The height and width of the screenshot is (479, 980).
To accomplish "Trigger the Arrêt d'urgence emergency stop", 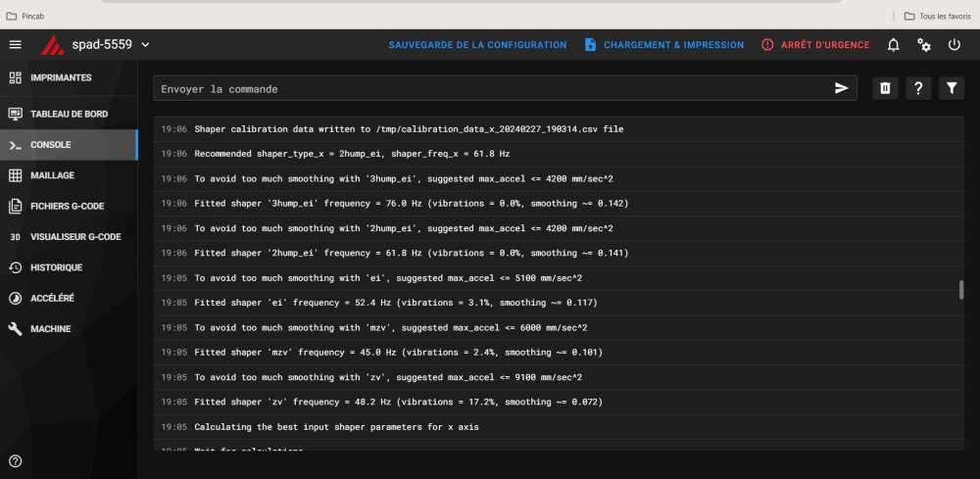I will click(x=815, y=45).
